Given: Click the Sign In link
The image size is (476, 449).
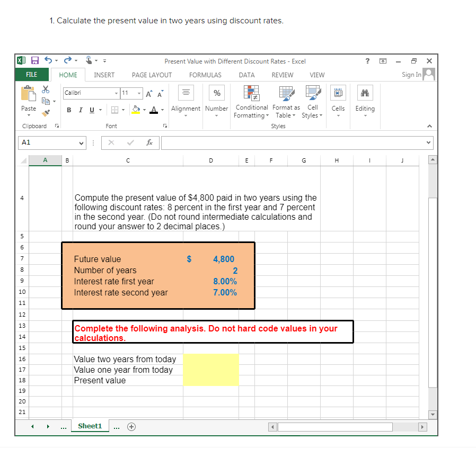Looking at the screenshot, I should coord(411,75).
